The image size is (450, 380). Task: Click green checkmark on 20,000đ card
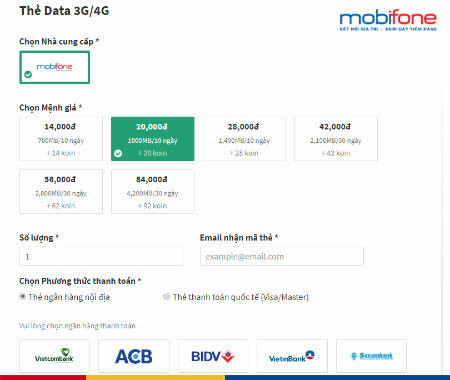click(118, 153)
